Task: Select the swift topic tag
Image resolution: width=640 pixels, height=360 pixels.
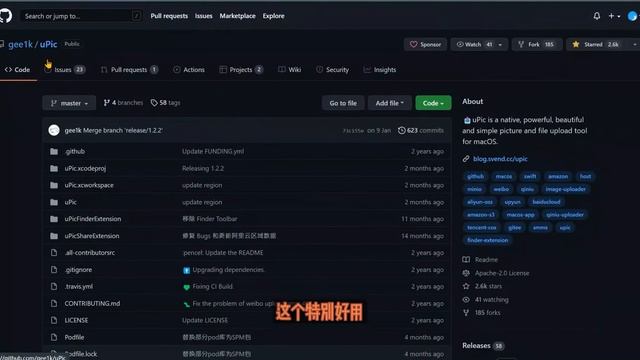Action: [530, 176]
